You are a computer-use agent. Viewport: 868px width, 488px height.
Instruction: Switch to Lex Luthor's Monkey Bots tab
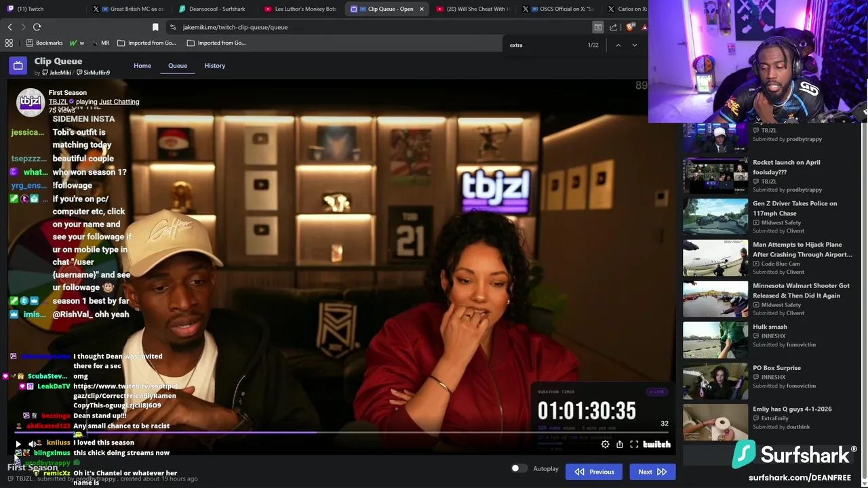pyautogui.click(x=300, y=9)
